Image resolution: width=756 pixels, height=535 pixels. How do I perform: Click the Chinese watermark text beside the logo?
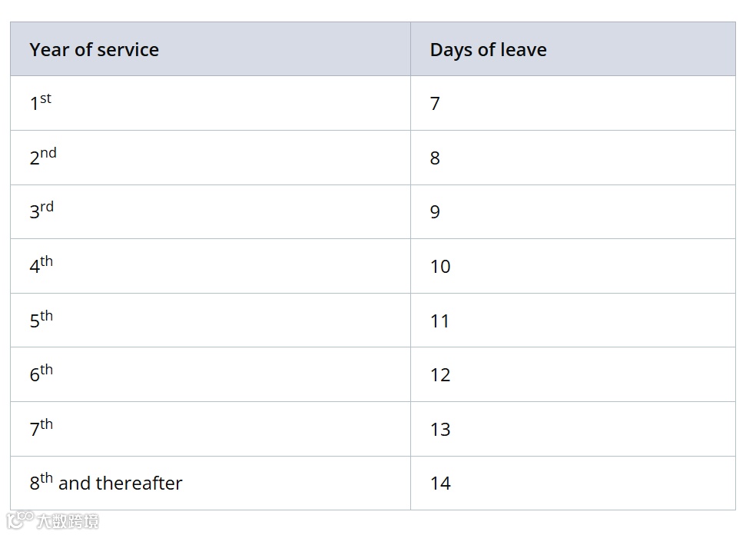(x=68, y=521)
